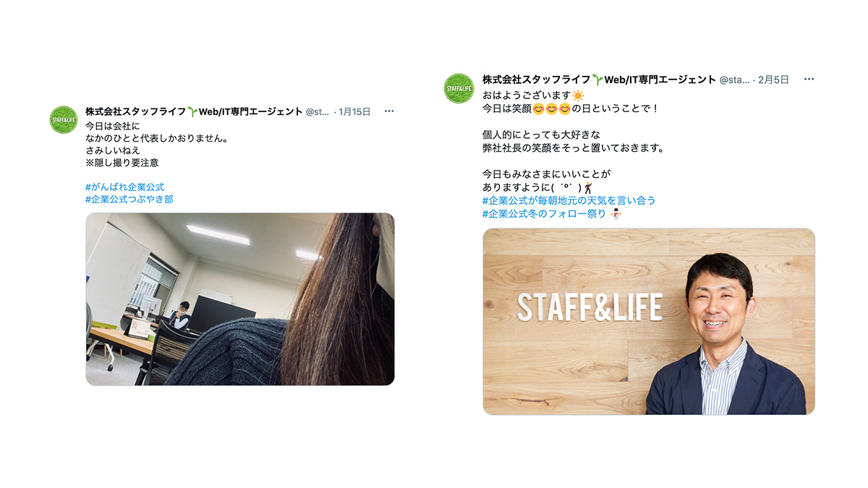Click STAFF&LIFE avatar on the 1月15日 tweet

click(64, 119)
